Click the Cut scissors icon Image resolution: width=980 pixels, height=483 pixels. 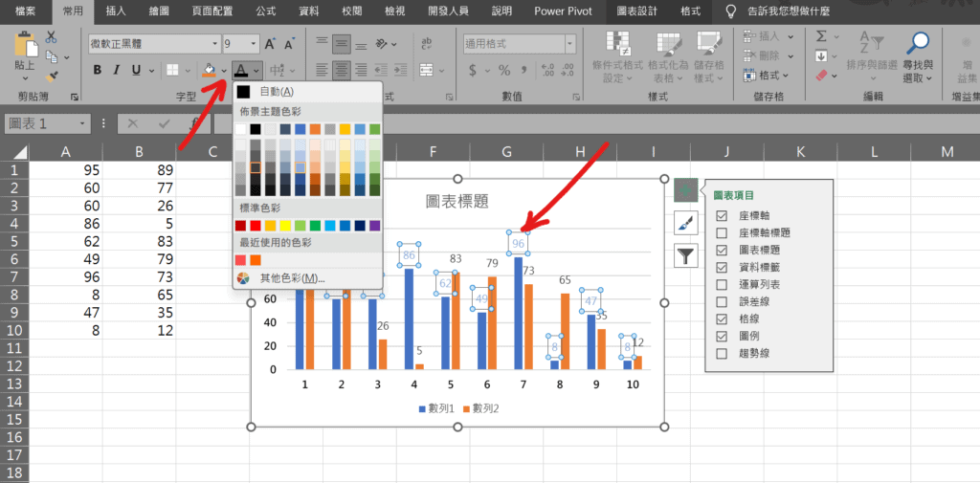(x=52, y=37)
